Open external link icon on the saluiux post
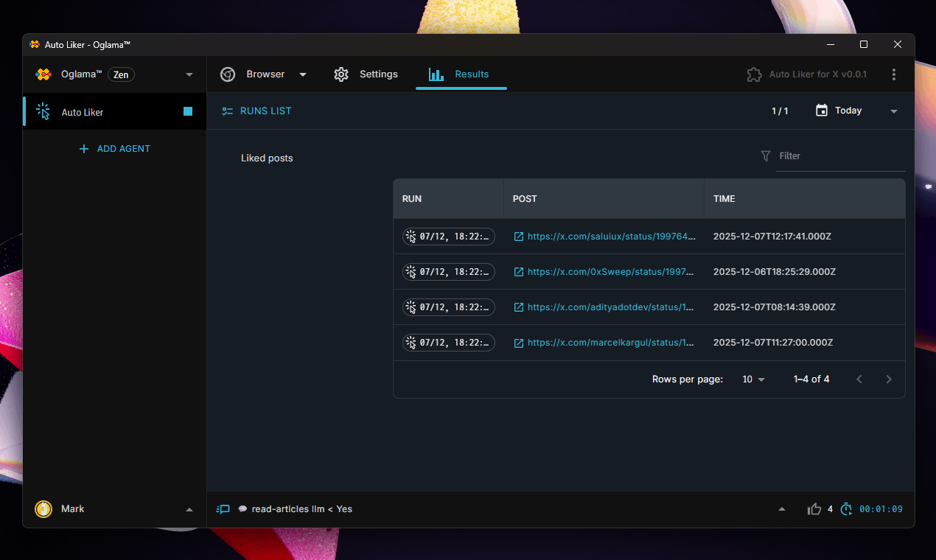The image size is (936, 560). pyautogui.click(x=518, y=237)
